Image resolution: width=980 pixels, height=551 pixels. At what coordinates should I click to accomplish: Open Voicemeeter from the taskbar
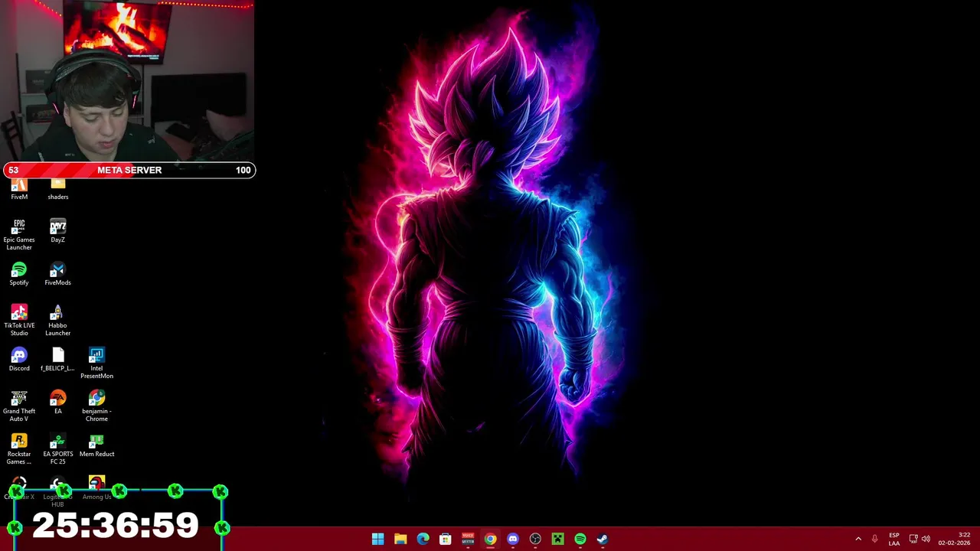coord(468,539)
